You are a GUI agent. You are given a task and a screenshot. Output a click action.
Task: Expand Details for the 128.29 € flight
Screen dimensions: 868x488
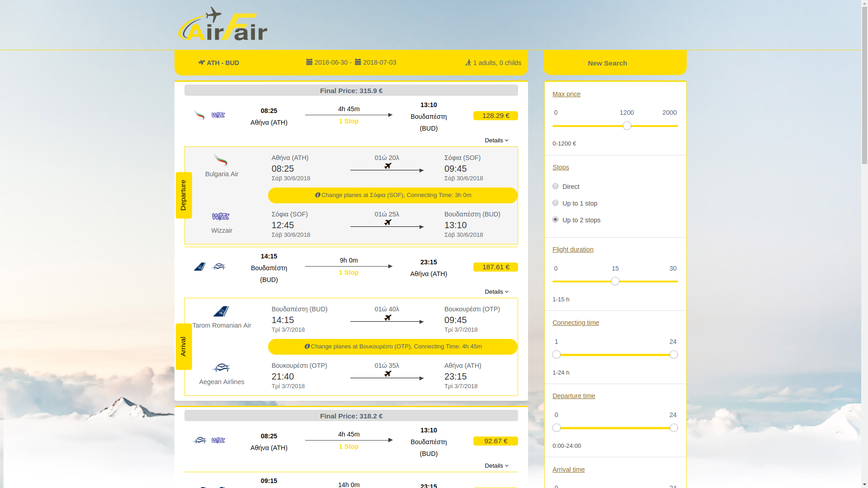pos(495,140)
